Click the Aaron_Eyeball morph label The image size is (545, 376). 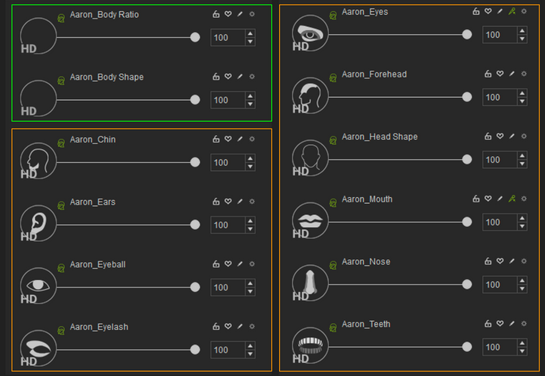click(x=98, y=265)
